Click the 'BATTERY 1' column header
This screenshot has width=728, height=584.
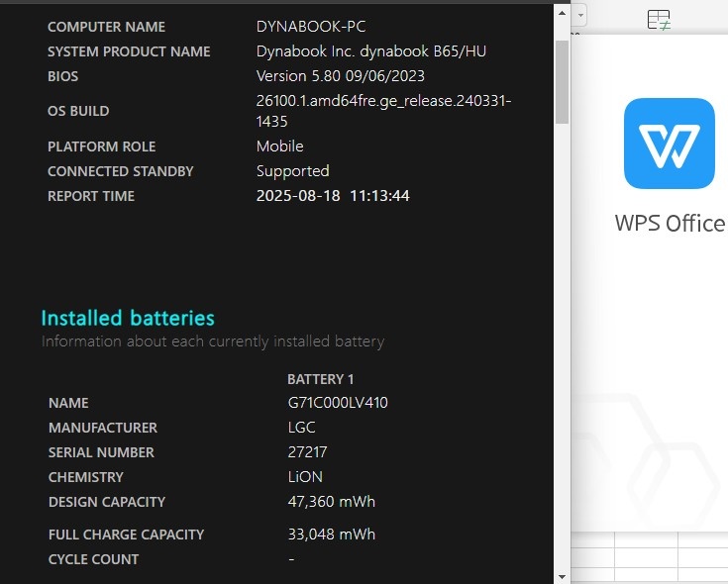[321, 379]
